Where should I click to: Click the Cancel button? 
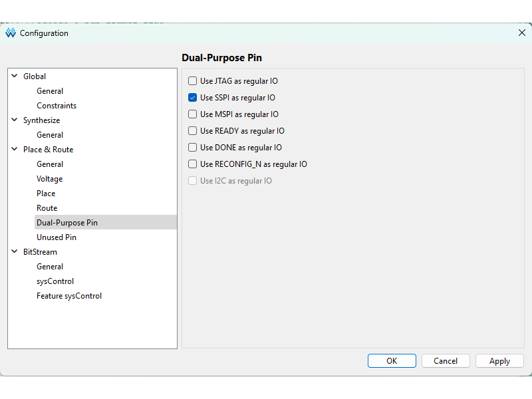(446, 361)
